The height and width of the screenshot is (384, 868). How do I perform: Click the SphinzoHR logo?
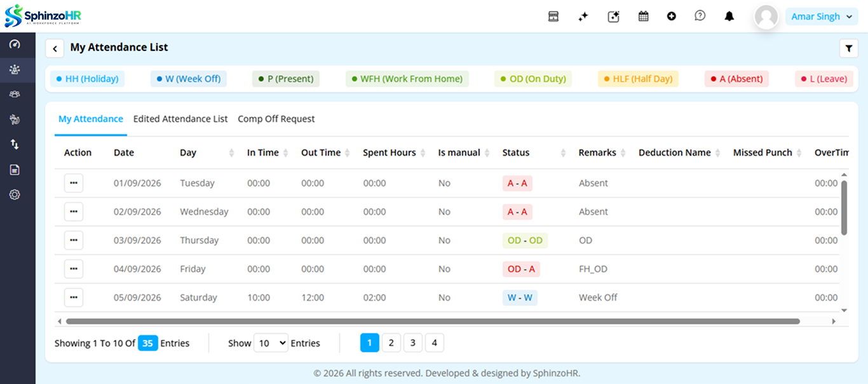click(x=43, y=16)
